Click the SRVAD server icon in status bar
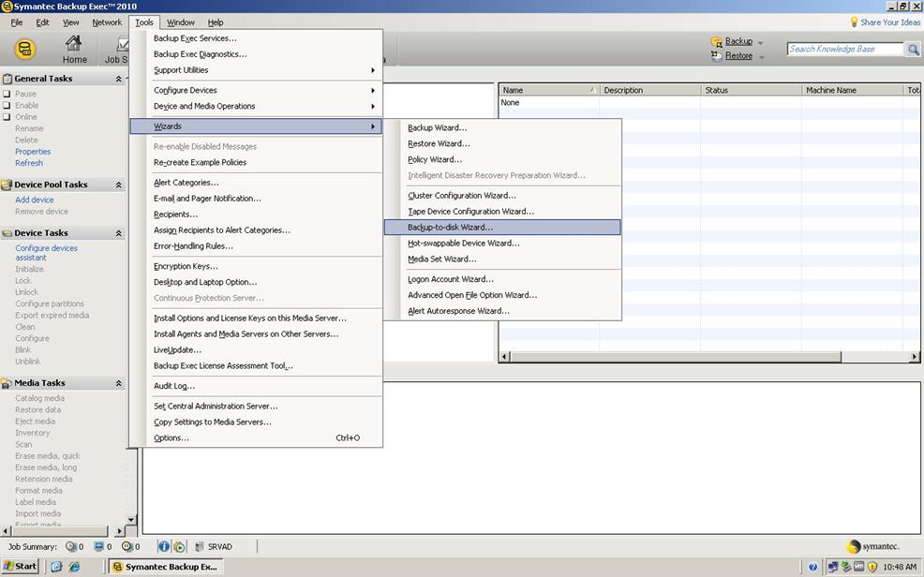The image size is (924, 577). [x=200, y=546]
